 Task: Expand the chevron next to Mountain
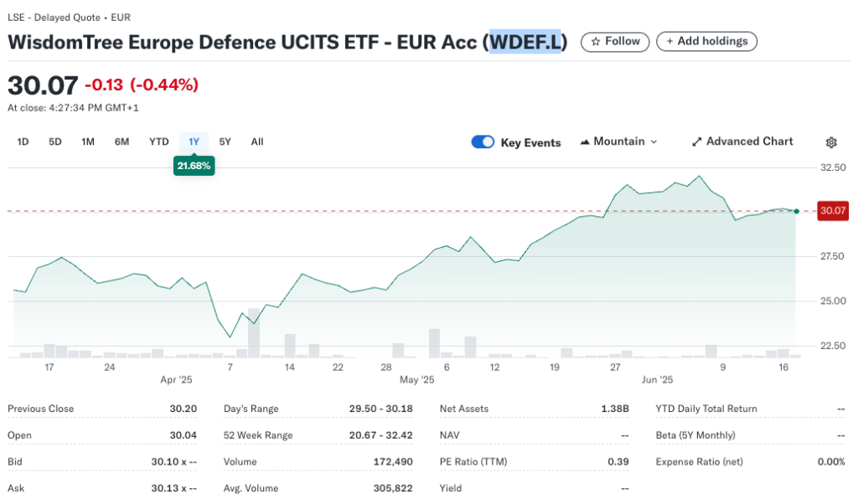(x=653, y=141)
